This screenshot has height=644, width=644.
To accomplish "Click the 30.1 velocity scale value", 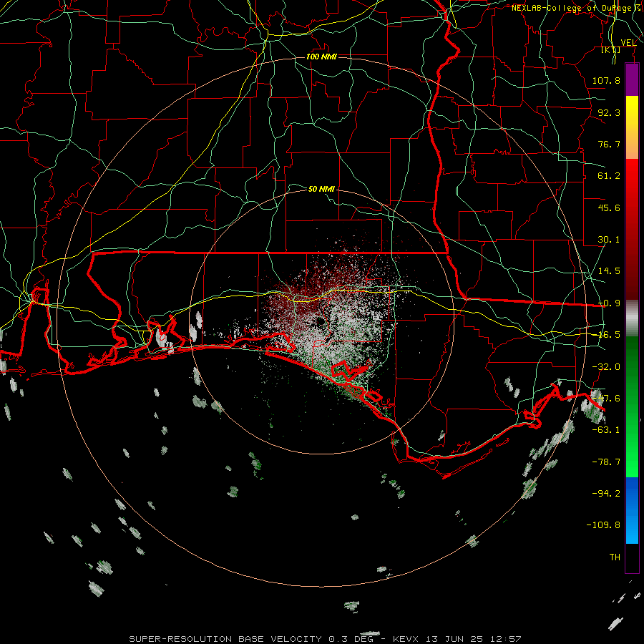I will pyautogui.click(x=609, y=240).
